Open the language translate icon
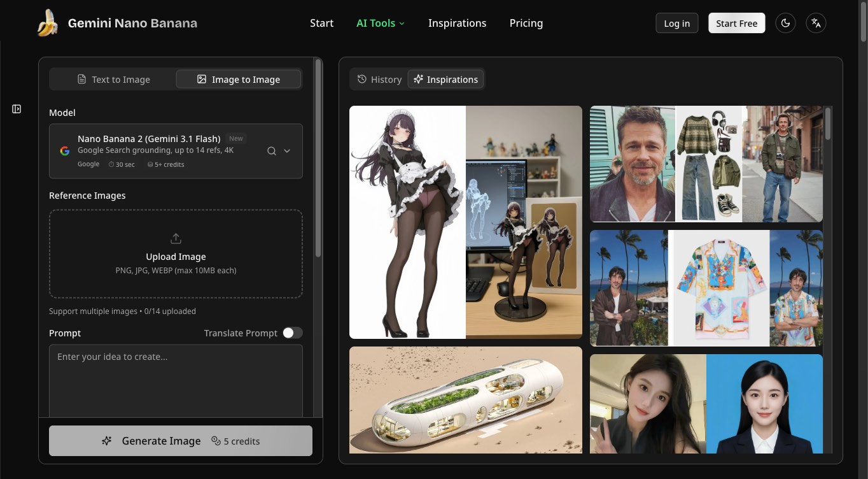The height and width of the screenshot is (479, 868). click(816, 24)
